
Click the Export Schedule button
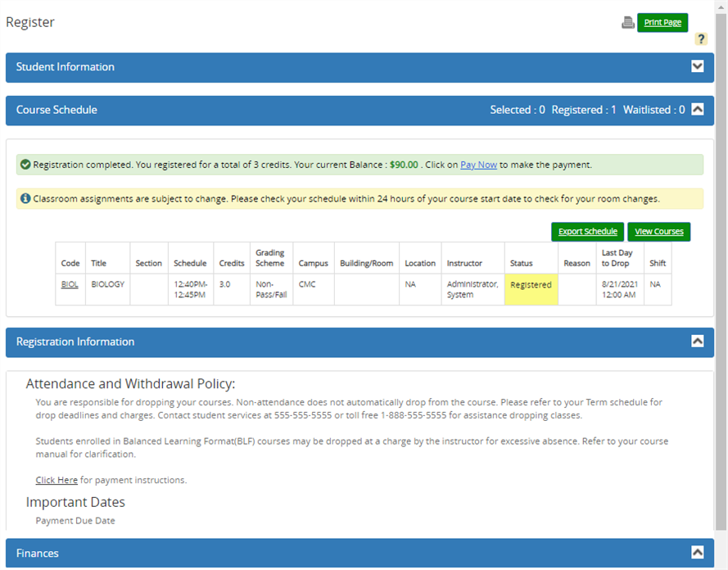click(x=587, y=232)
